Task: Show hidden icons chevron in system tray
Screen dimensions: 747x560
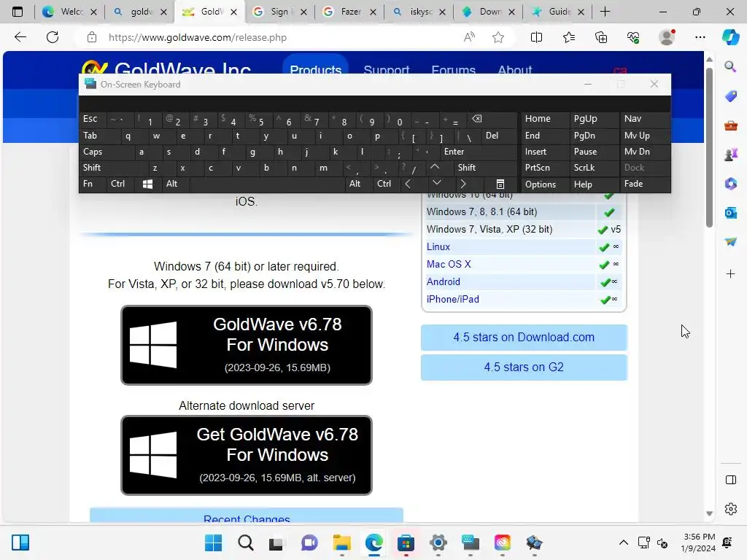Action: pyautogui.click(x=623, y=542)
